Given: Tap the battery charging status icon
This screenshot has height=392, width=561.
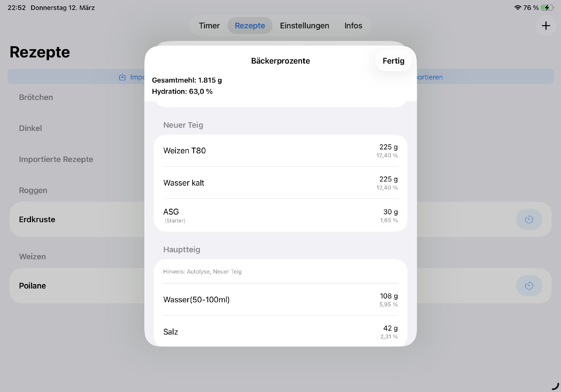Looking at the screenshot, I should 547,8.
